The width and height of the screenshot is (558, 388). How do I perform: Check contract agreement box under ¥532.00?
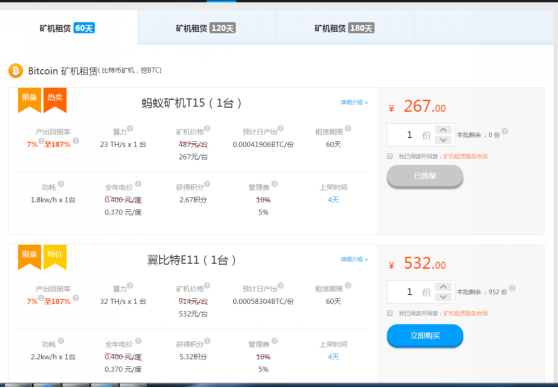390,313
